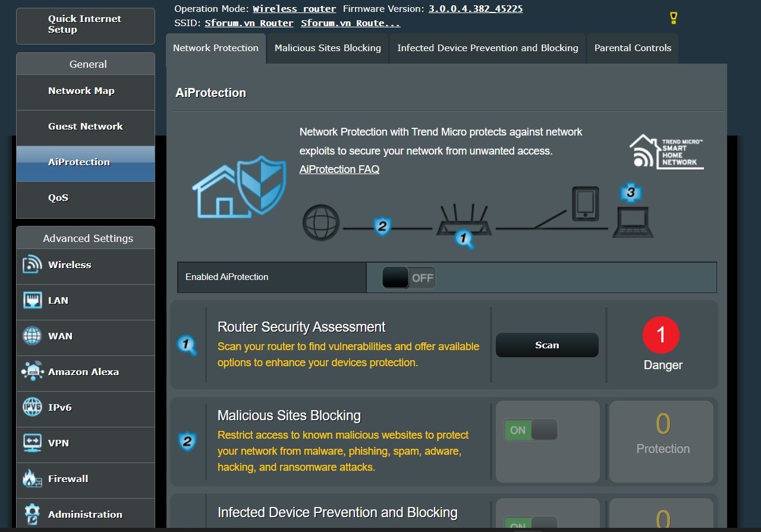The image size is (761, 532).
Task: Click the shield 2 icon beside Malicious Sites Blocking
Action: coord(187,442)
